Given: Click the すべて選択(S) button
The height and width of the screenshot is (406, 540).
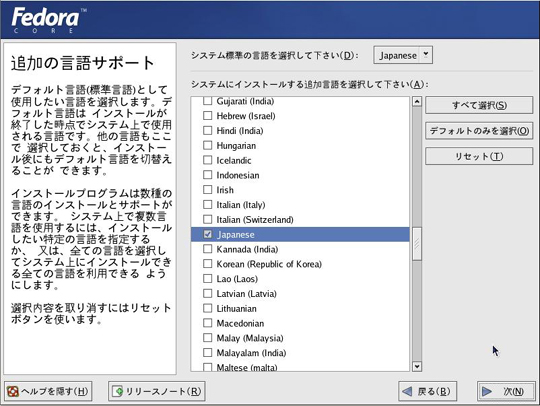Looking at the screenshot, I should (x=479, y=105).
